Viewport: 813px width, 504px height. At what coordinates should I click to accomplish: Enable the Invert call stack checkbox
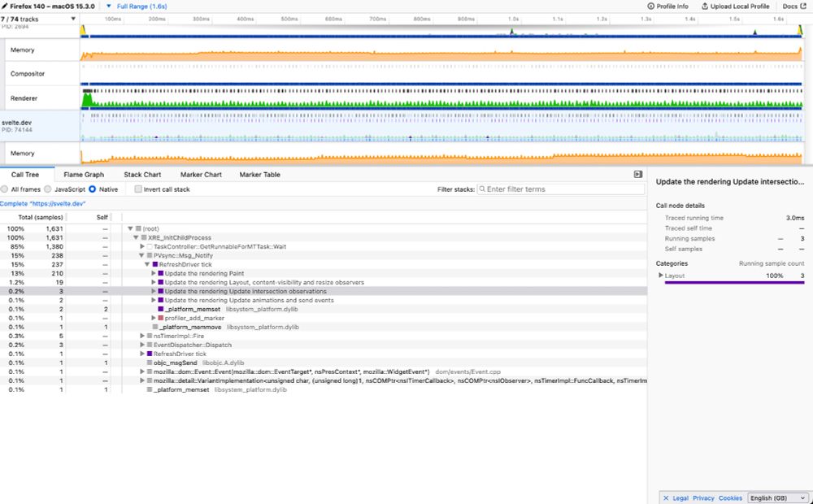pos(138,189)
